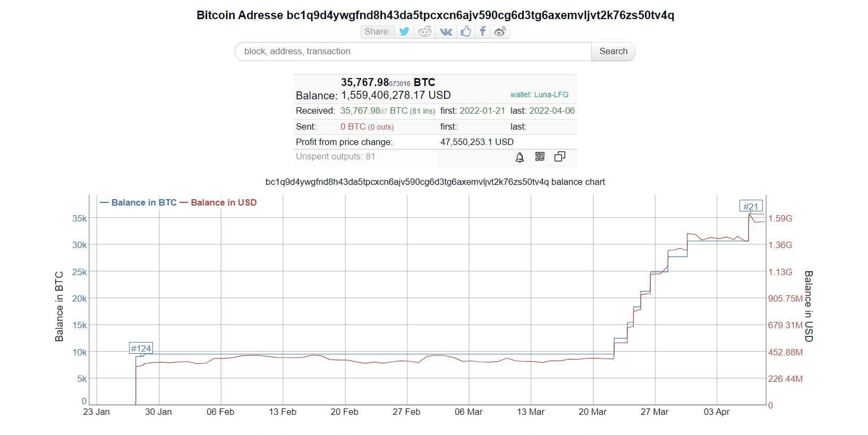Viewport: 868px width, 435px height.
Task: Focus the block, address, transaction search field
Action: (413, 52)
